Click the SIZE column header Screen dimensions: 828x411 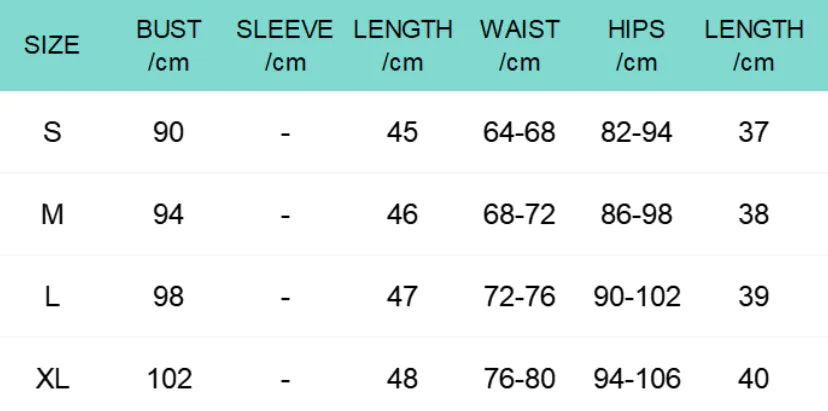52,46
